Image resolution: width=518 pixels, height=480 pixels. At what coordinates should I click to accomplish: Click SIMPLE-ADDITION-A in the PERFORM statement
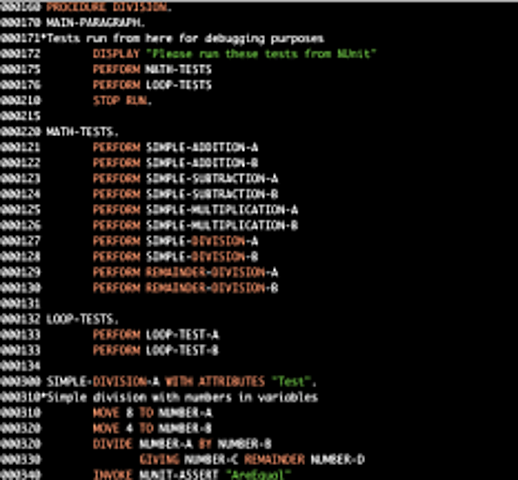[x=202, y=147]
